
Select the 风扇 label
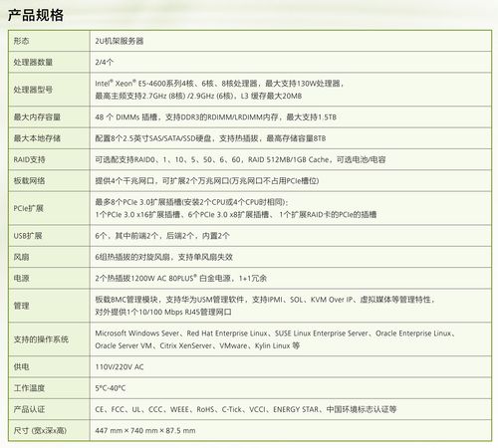21,257
